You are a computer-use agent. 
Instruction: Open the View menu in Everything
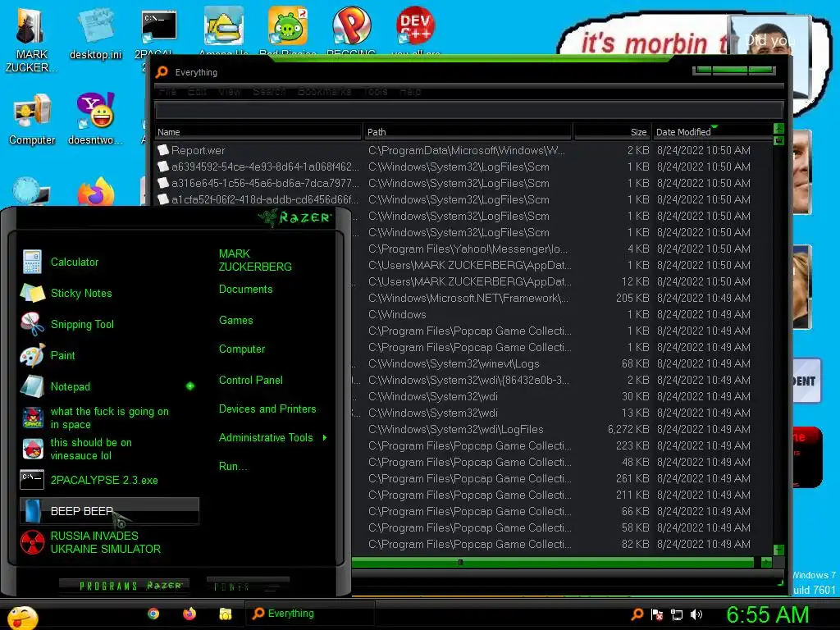pos(230,92)
